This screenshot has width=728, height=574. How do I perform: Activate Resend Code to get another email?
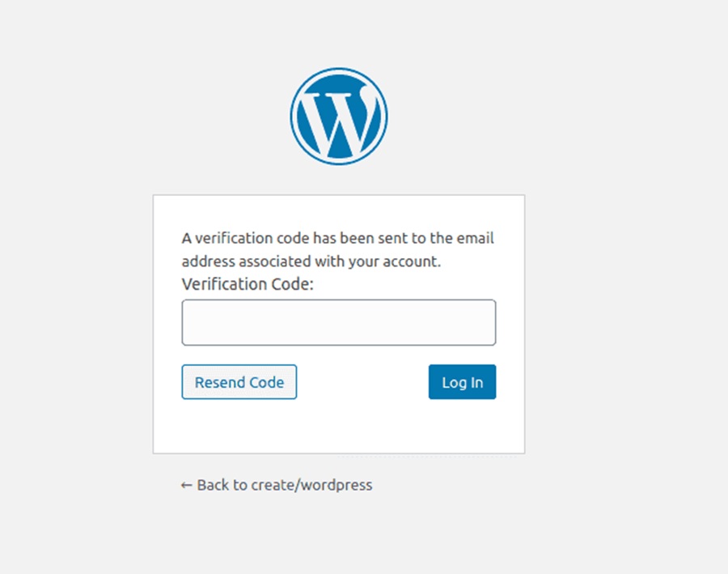pyautogui.click(x=239, y=382)
